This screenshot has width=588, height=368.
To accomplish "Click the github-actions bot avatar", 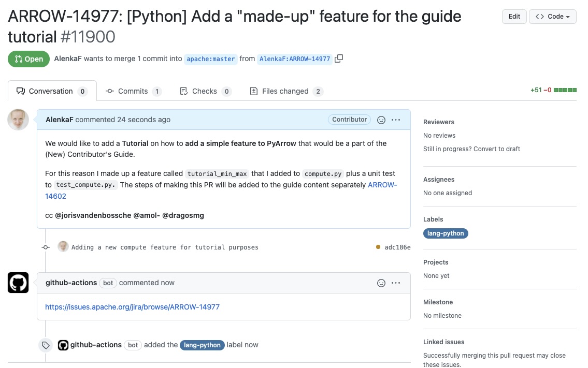I will pyautogui.click(x=18, y=283).
